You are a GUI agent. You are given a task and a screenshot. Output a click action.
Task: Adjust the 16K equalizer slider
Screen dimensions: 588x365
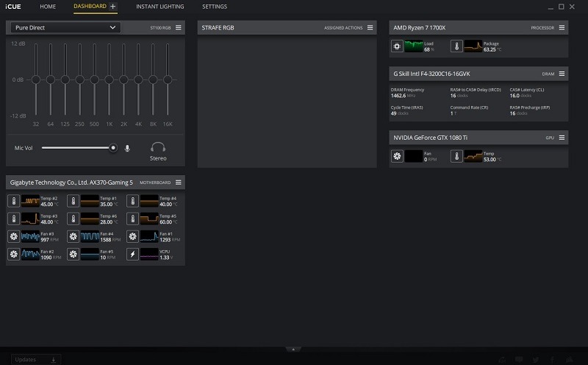click(x=168, y=79)
